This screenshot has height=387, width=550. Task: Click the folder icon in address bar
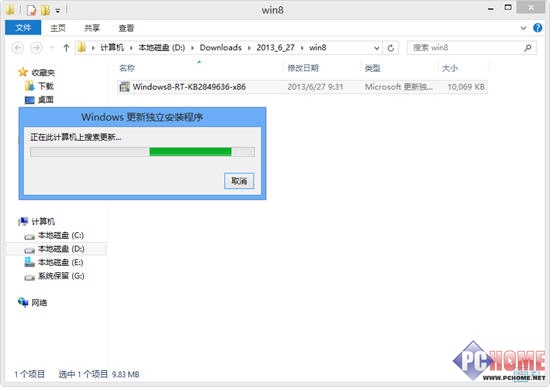(x=82, y=47)
